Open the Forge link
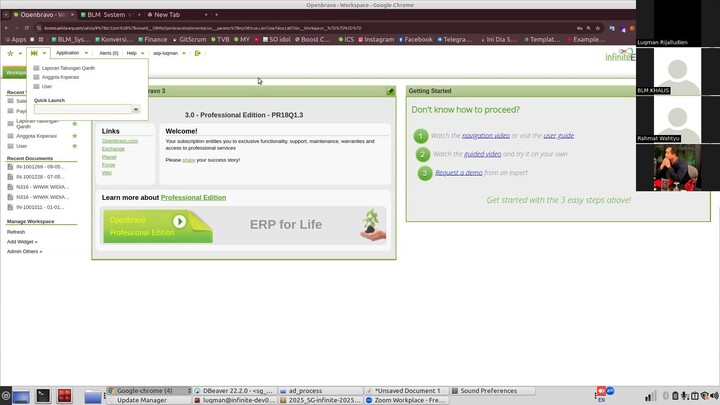720x405 pixels. point(108,165)
